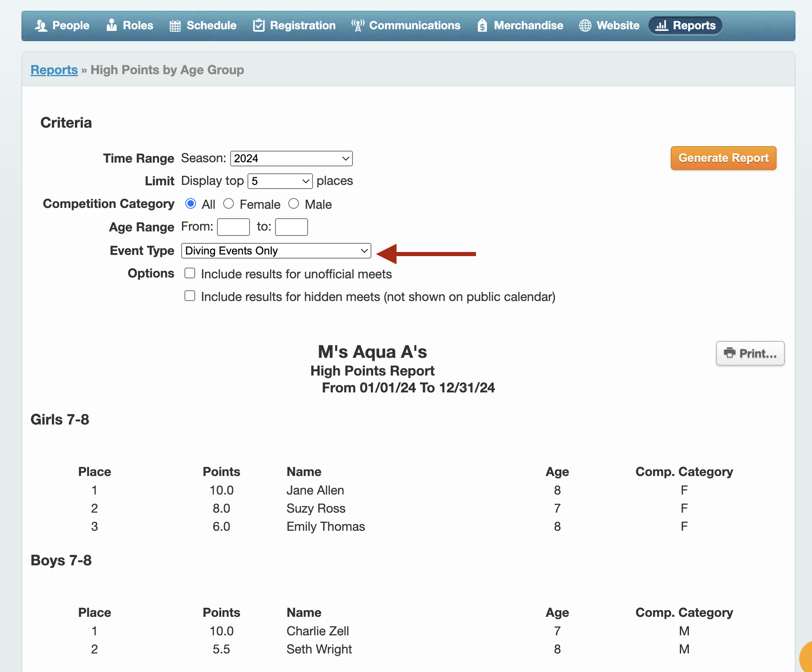
Task: Open the Event Type dropdown
Action: click(x=276, y=251)
